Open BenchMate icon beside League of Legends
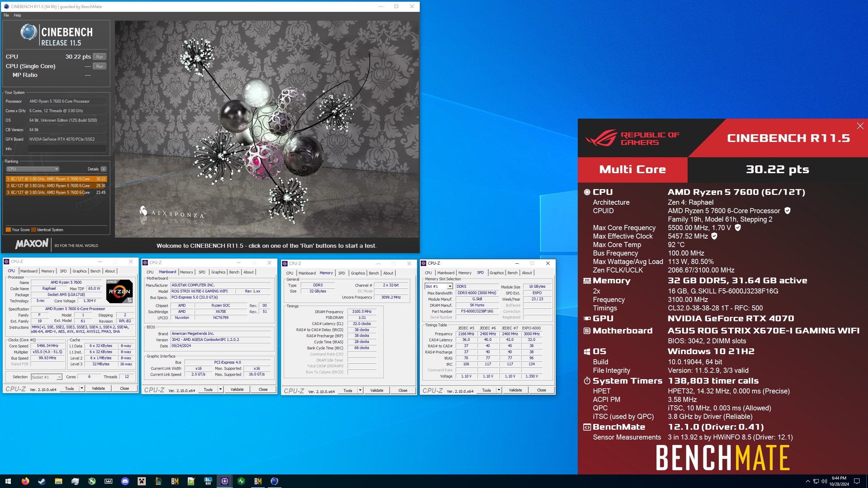This screenshot has width=868, height=488. tap(175, 481)
